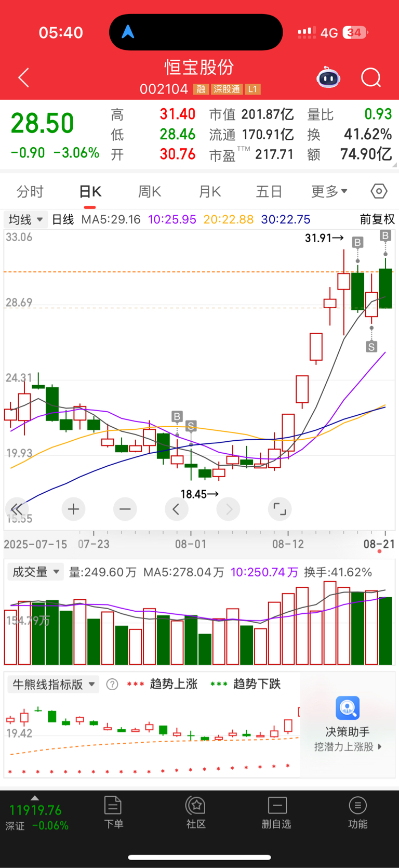Tap the B buy marker near 08-01

(177, 416)
